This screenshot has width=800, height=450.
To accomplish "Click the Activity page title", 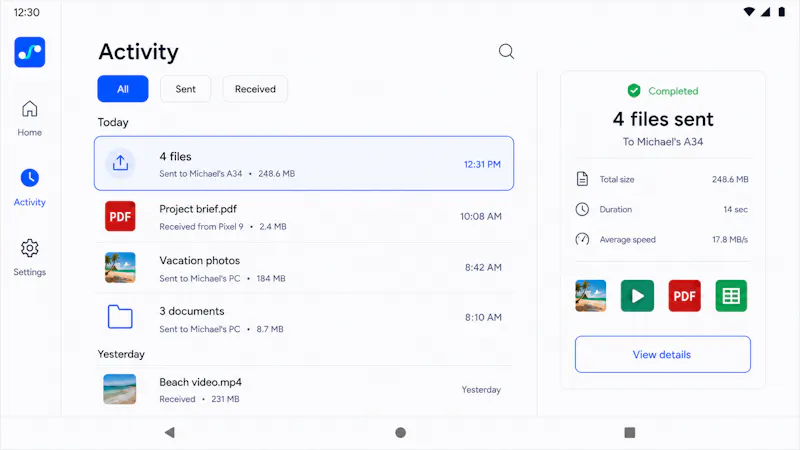I will point(139,52).
